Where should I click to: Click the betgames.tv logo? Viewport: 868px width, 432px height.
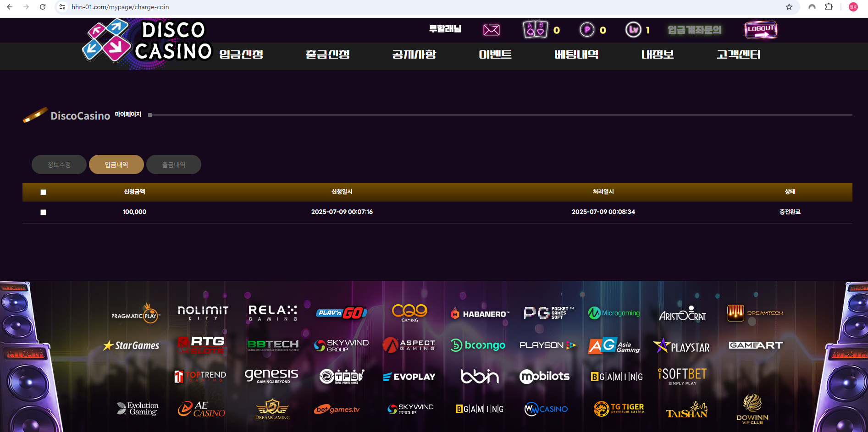(337, 409)
